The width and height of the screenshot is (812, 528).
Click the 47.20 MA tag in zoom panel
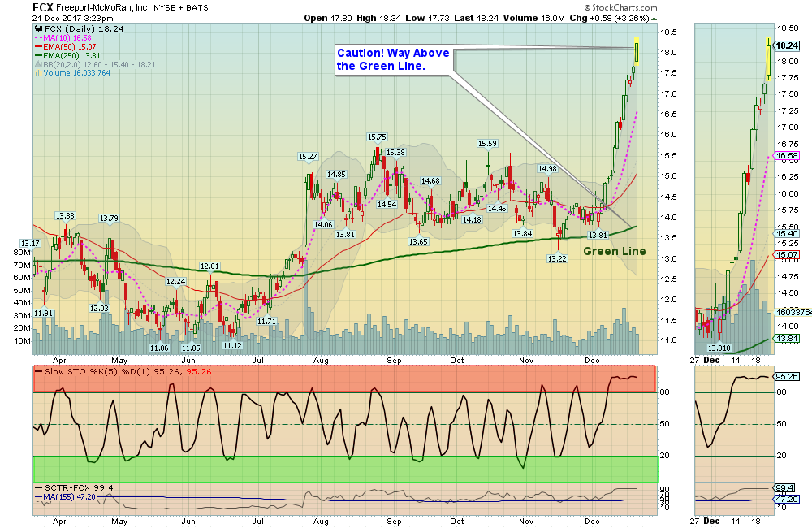787,499
